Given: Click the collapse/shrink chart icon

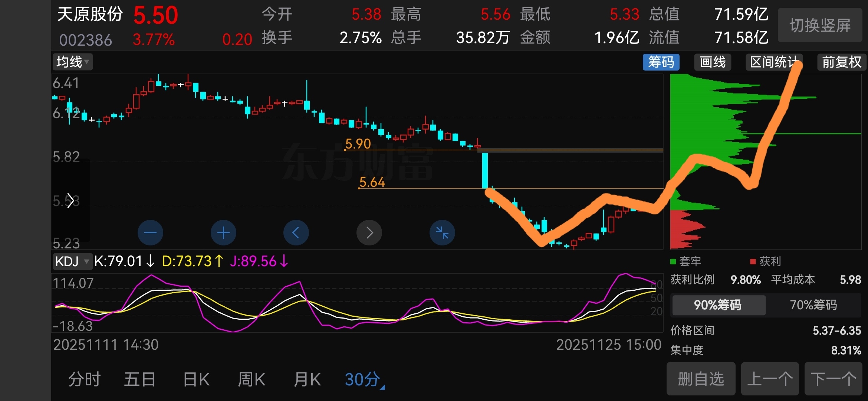Looking at the screenshot, I should click(442, 233).
